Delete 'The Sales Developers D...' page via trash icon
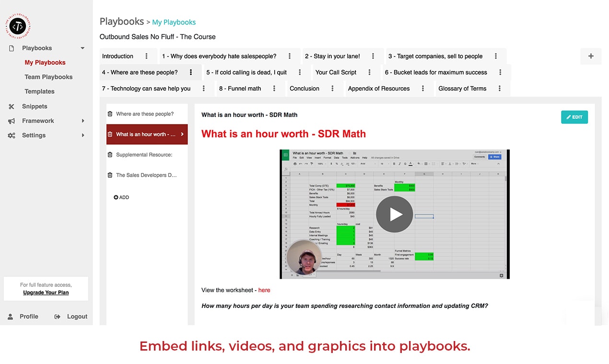Image resolution: width=609 pixels, height=364 pixels. pos(110,175)
